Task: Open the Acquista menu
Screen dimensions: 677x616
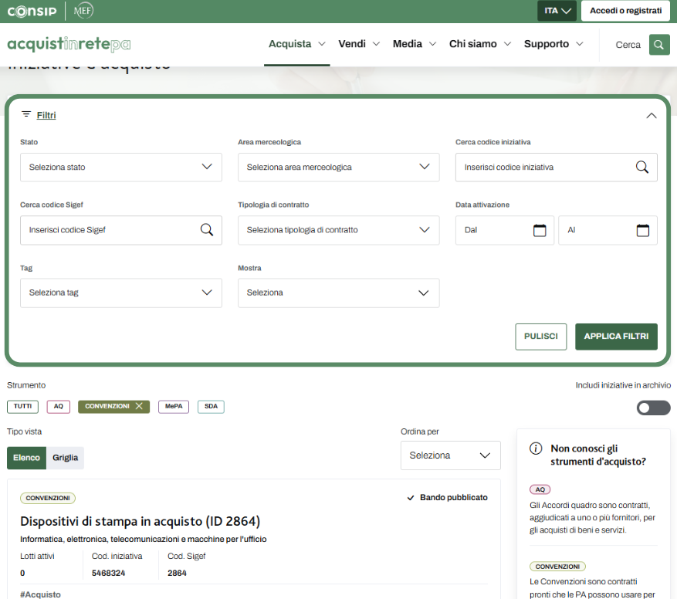Action: pos(296,44)
